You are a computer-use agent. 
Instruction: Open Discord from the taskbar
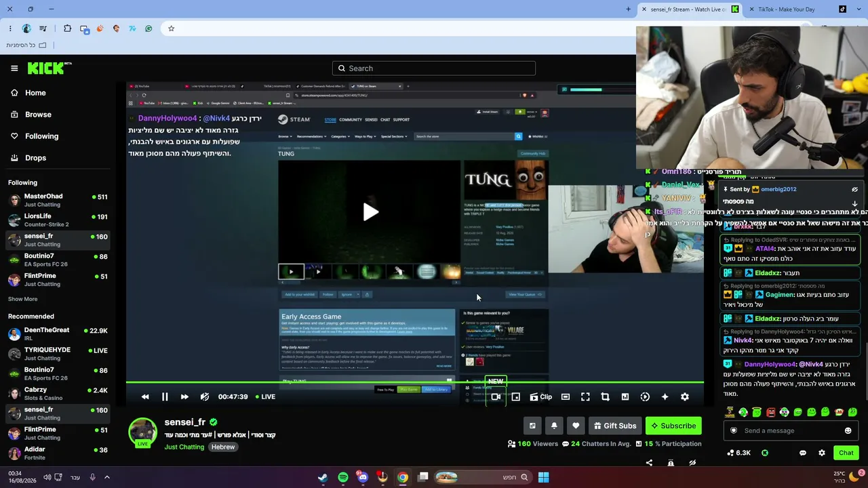point(363,477)
